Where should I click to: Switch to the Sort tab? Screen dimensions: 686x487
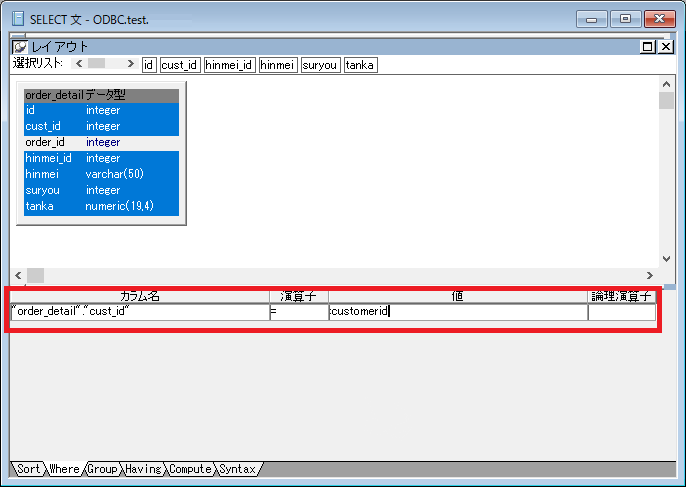(29, 468)
